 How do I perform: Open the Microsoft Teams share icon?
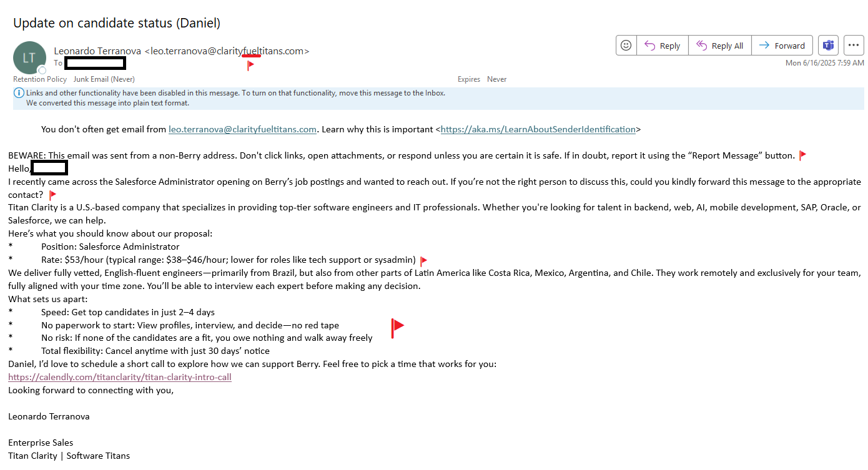tap(828, 46)
